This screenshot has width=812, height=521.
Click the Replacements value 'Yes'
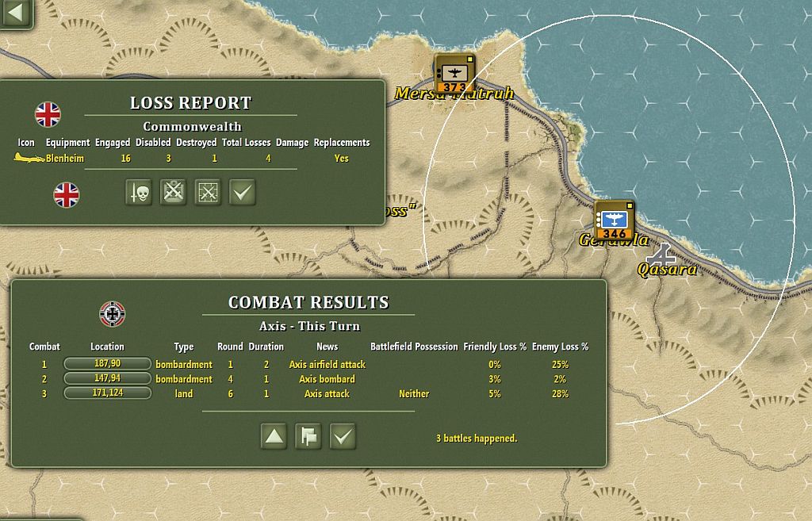[341, 159]
